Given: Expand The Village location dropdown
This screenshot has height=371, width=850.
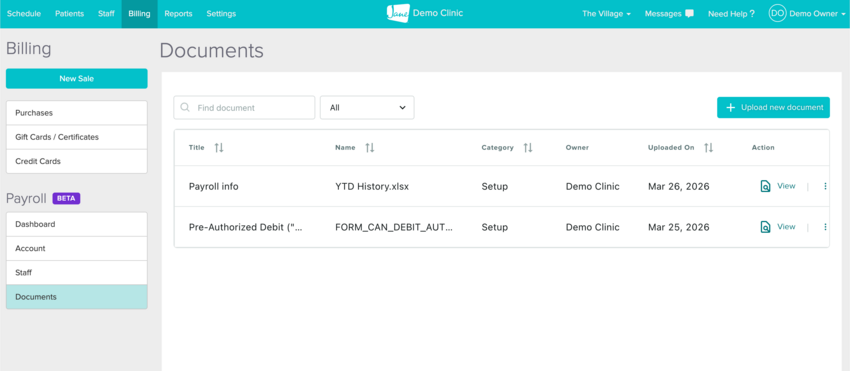Looking at the screenshot, I should tap(606, 14).
